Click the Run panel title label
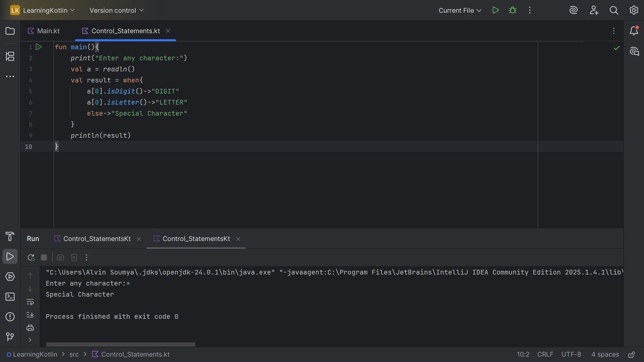The image size is (644, 362). pyautogui.click(x=33, y=239)
